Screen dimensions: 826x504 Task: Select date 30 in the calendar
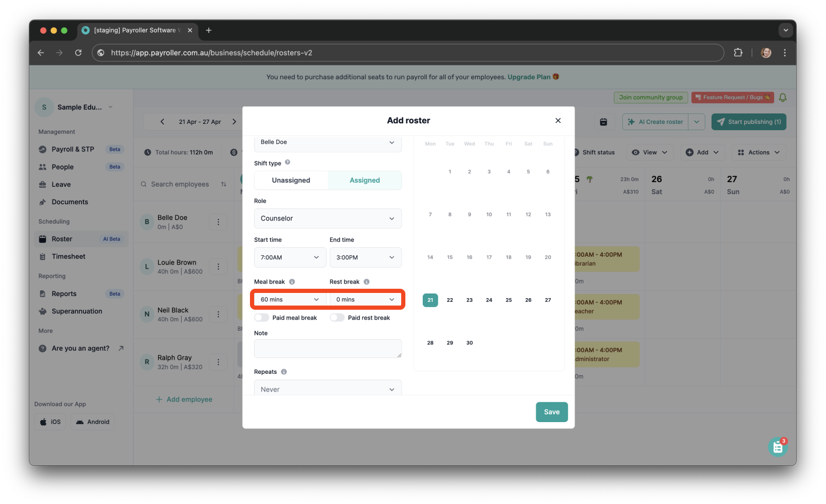[469, 343]
